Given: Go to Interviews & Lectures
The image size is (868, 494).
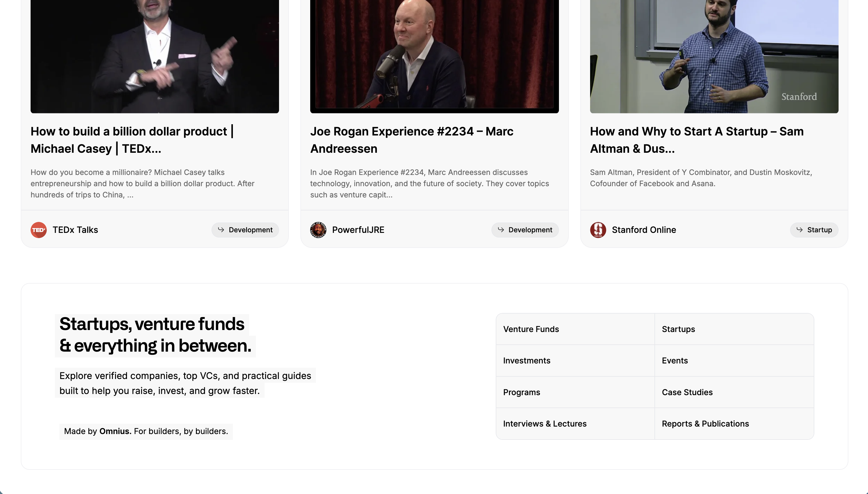Looking at the screenshot, I should pos(575,423).
